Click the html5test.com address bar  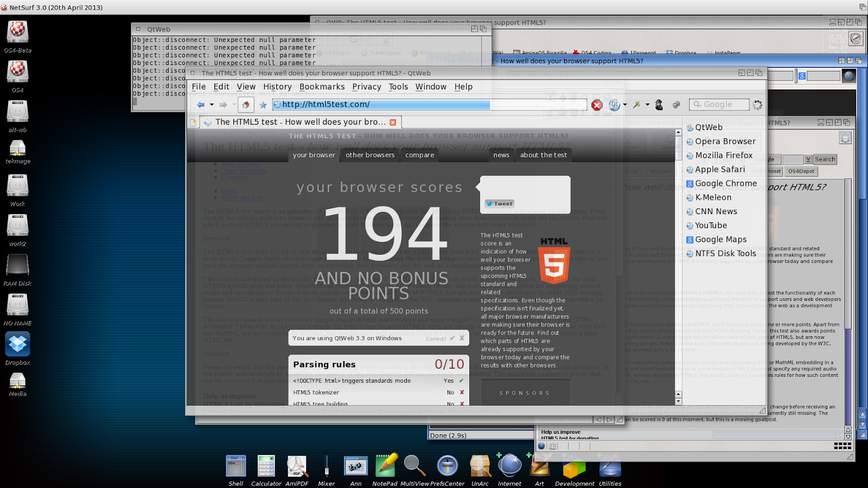(429, 105)
